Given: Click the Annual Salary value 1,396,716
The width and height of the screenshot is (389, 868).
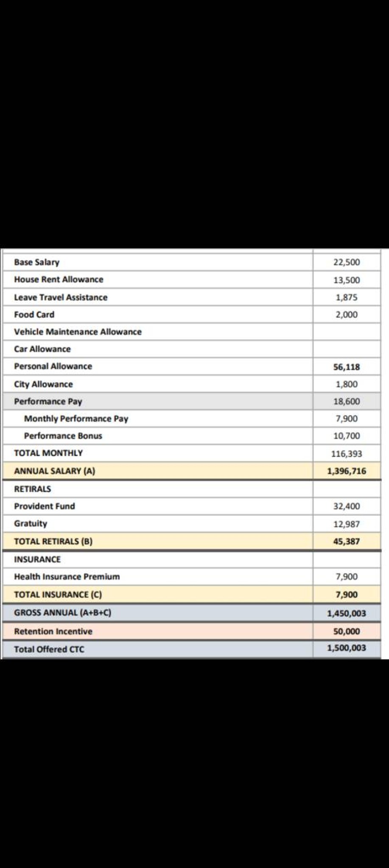Looking at the screenshot, I should 347,471.
